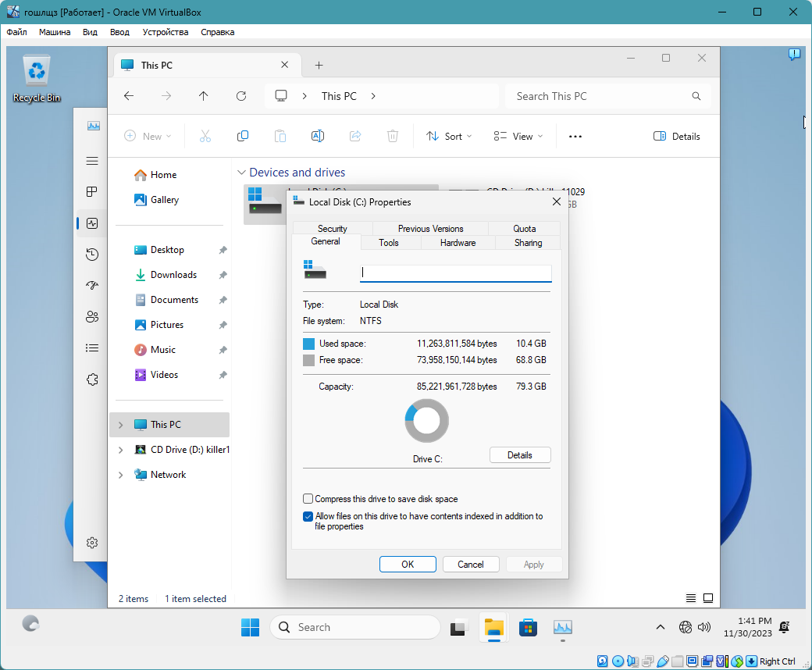
Task: Click the drive label text field
Action: pos(455,273)
